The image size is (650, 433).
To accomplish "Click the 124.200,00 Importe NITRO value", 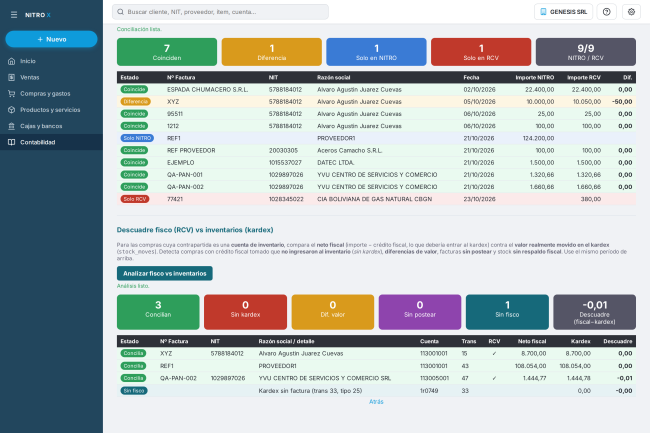I will click(x=538, y=138).
